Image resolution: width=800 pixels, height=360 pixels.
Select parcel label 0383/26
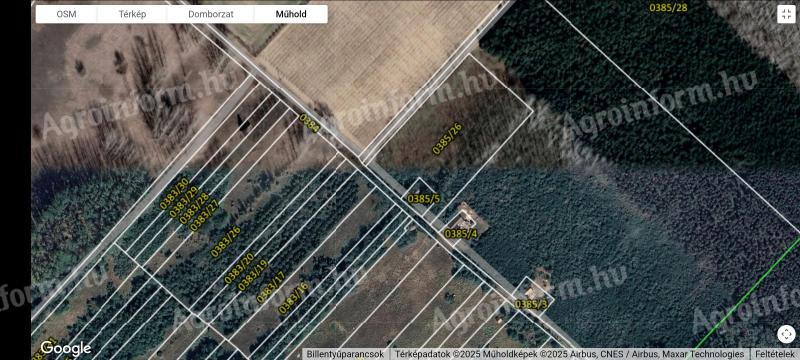point(226,241)
